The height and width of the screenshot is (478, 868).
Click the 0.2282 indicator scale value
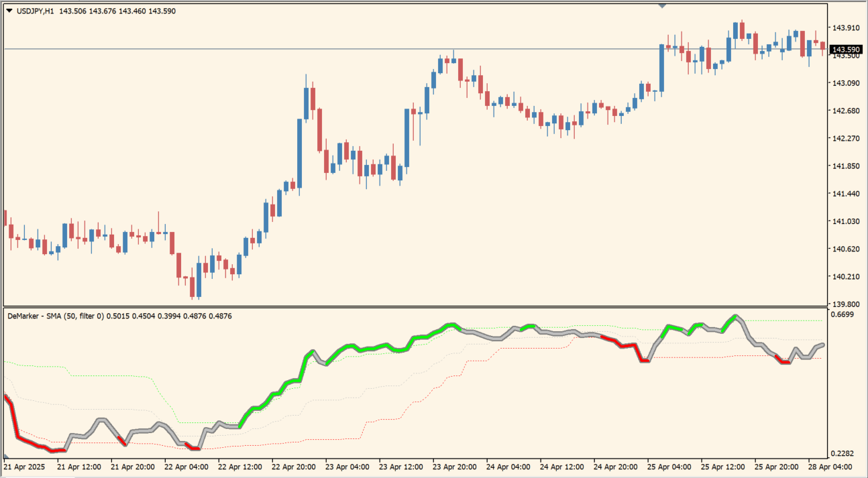pos(843,454)
